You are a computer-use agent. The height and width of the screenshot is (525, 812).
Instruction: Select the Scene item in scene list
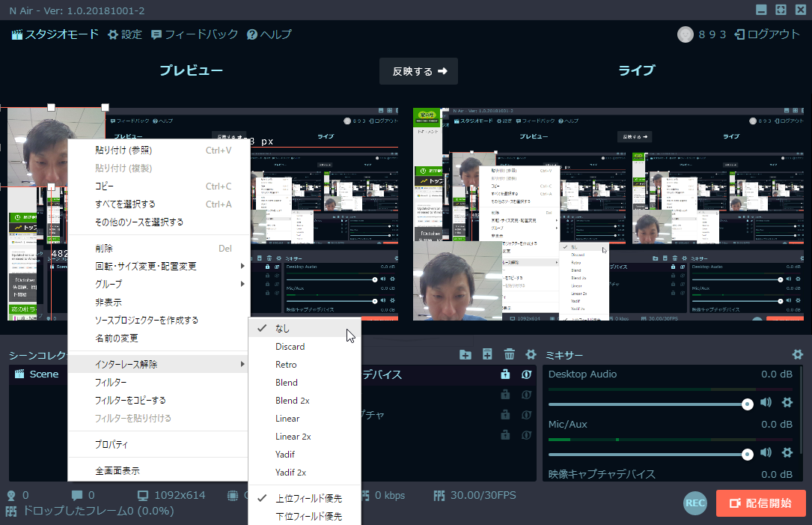[38, 374]
